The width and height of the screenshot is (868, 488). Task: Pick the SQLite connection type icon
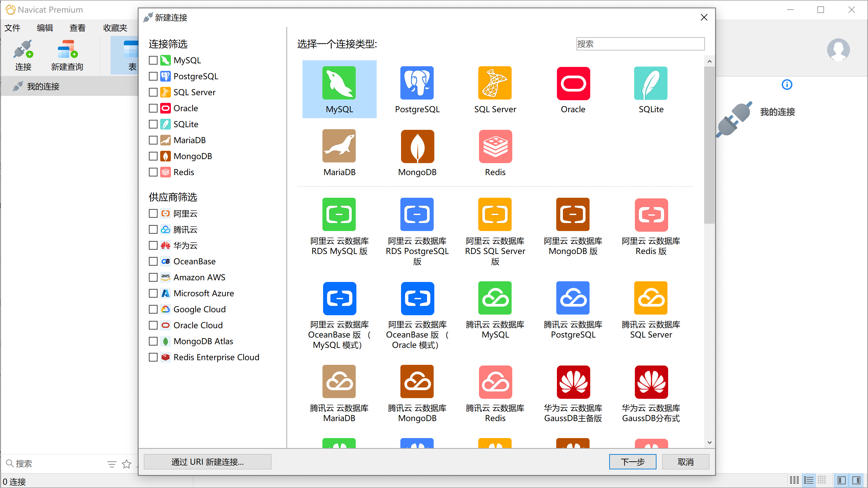pyautogui.click(x=651, y=83)
